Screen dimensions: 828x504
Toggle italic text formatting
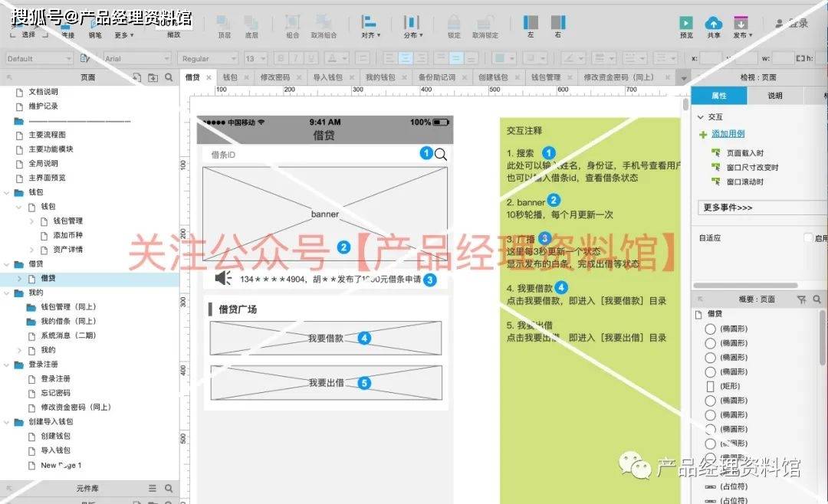click(x=296, y=58)
